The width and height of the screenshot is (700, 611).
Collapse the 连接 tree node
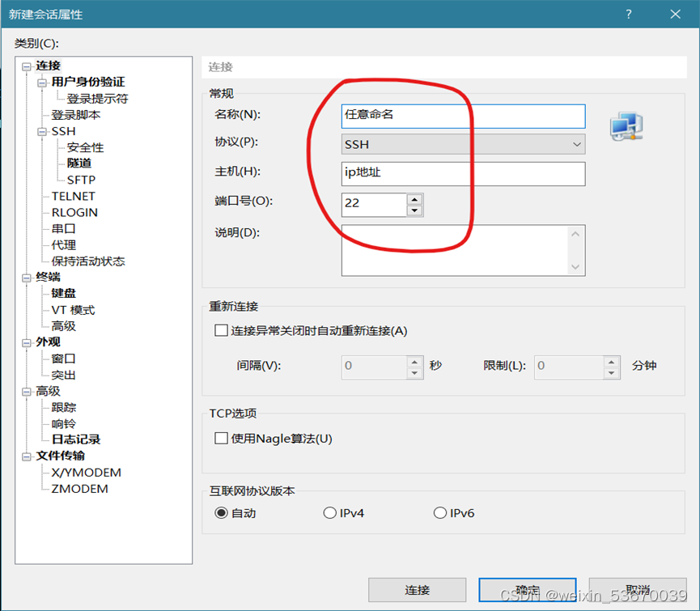[27, 66]
